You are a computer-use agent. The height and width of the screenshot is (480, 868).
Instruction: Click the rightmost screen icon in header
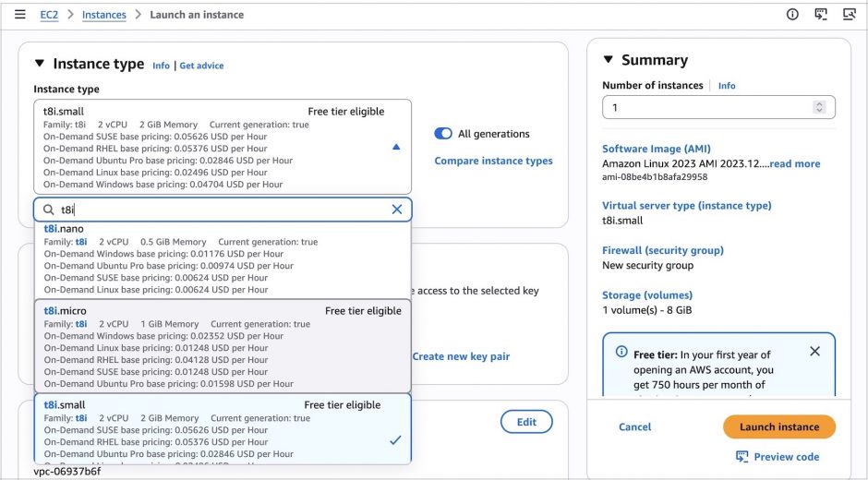coord(850,15)
